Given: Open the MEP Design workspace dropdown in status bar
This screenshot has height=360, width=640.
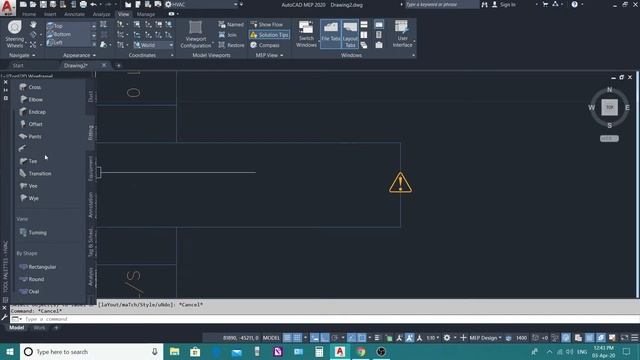Looking at the screenshot, I should [x=485, y=338].
